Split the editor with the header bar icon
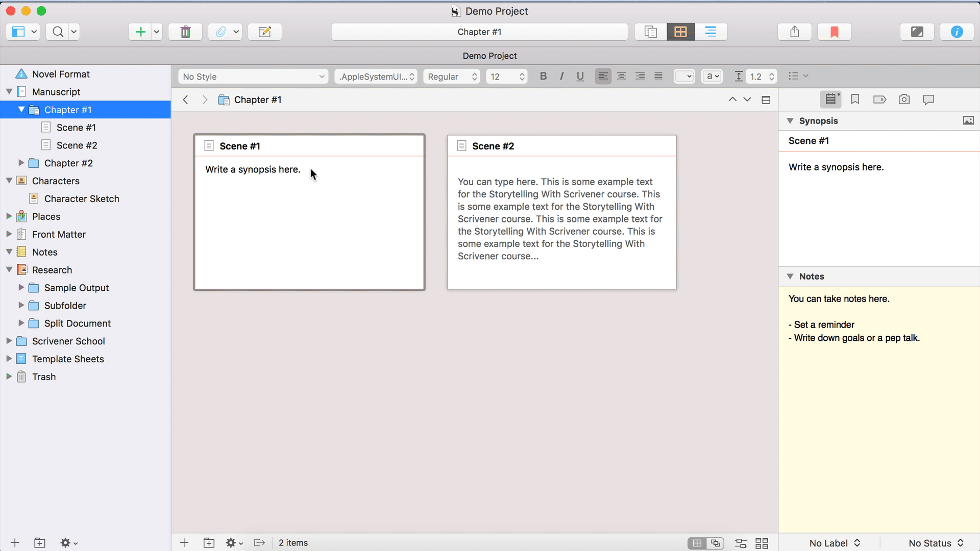This screenshot has width=980, height=551. point(766,100)
